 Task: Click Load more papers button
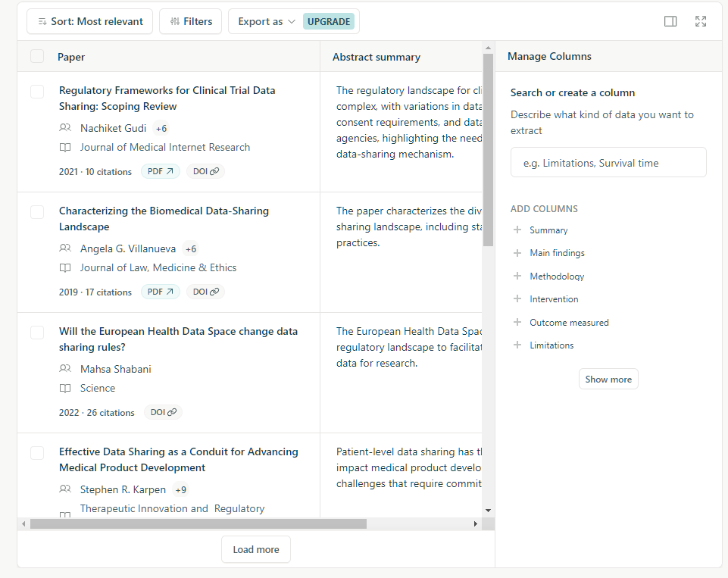click(256, 550)
